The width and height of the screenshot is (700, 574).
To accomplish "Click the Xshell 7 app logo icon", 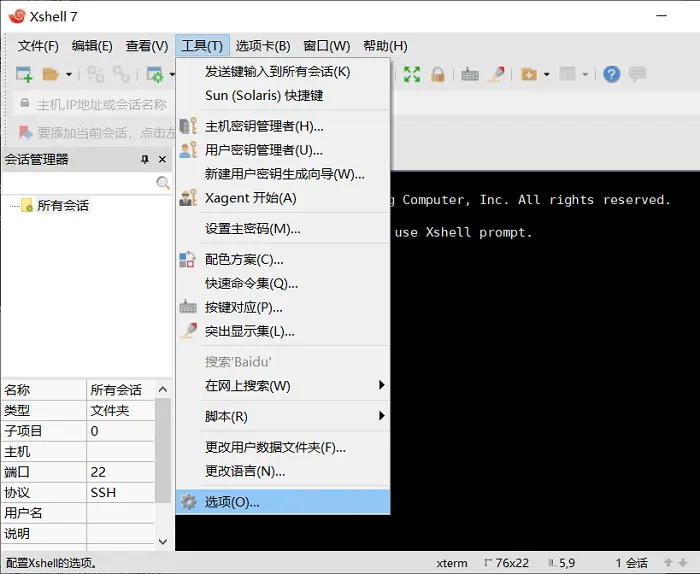I will coord(17,16).
